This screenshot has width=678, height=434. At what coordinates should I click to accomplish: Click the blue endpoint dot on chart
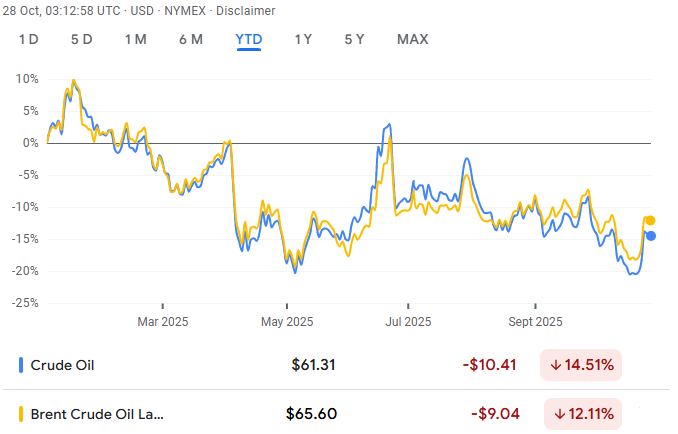(x=651, y=236)
